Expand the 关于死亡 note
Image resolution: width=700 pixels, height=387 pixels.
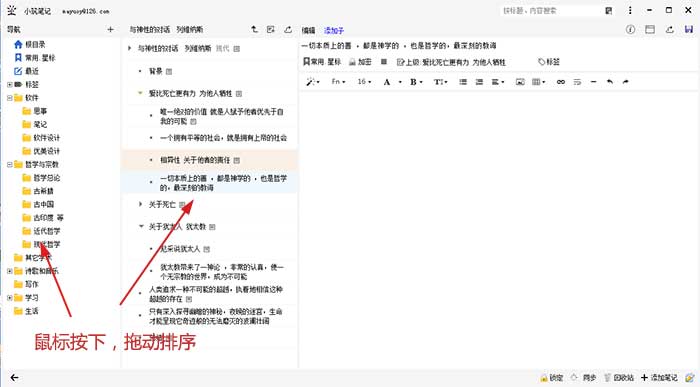click(x=140, y=204)
